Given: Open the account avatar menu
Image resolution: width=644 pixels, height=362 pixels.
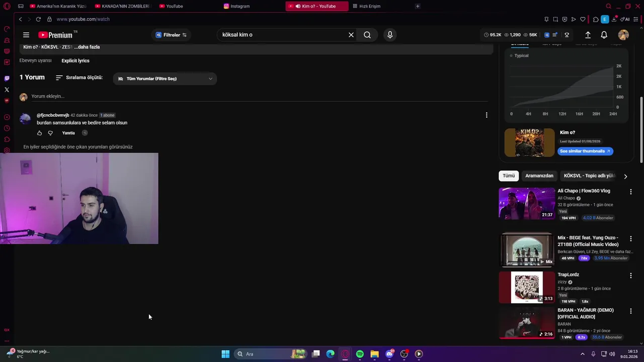Looking at the screenshot, I should point(623,35).
